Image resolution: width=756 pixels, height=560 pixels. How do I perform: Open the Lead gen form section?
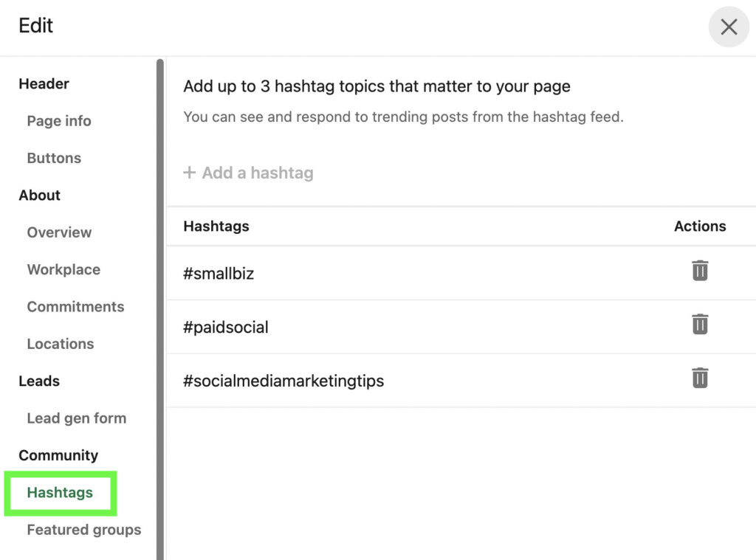[x=77, y=418]
